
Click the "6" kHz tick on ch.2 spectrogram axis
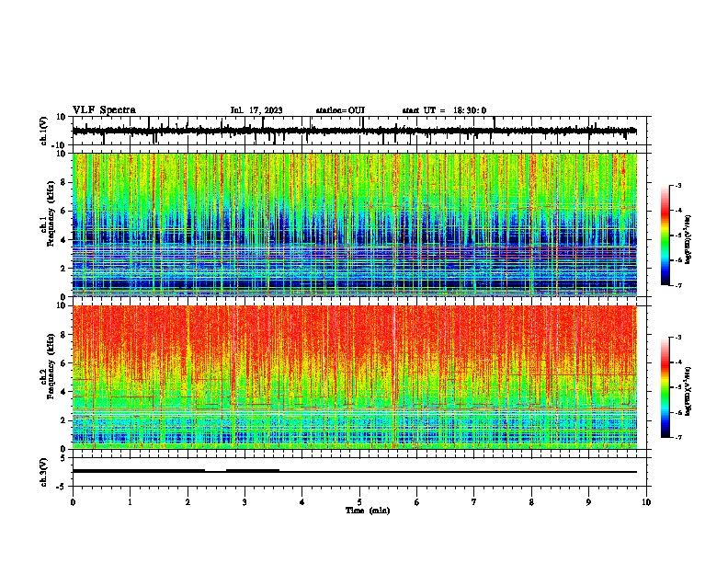64,362
